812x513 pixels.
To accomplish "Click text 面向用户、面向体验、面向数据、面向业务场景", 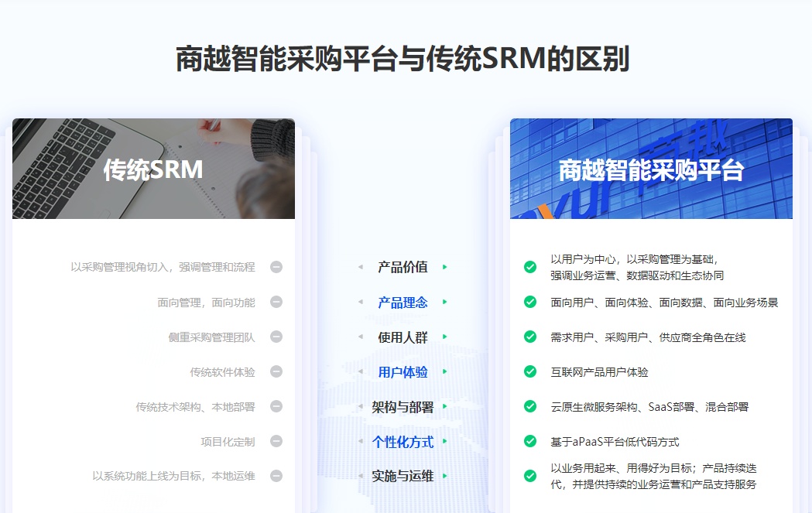I will click(x=664, y=303).
